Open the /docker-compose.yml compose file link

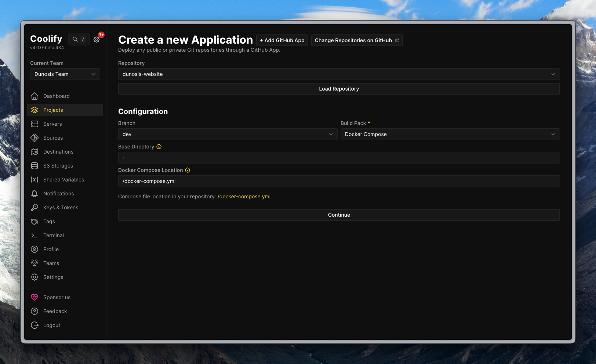(x=244, y=196)
